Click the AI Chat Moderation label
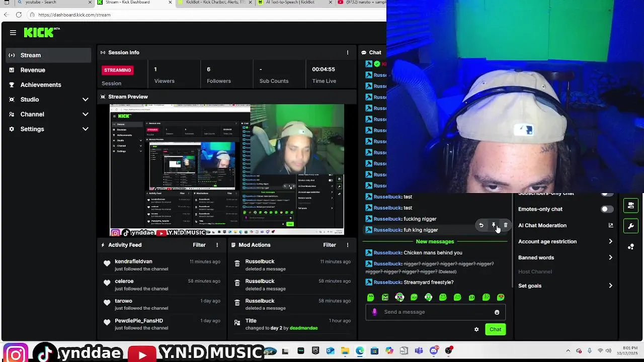This screenshot has height=362, width=644. coord(542,225)
